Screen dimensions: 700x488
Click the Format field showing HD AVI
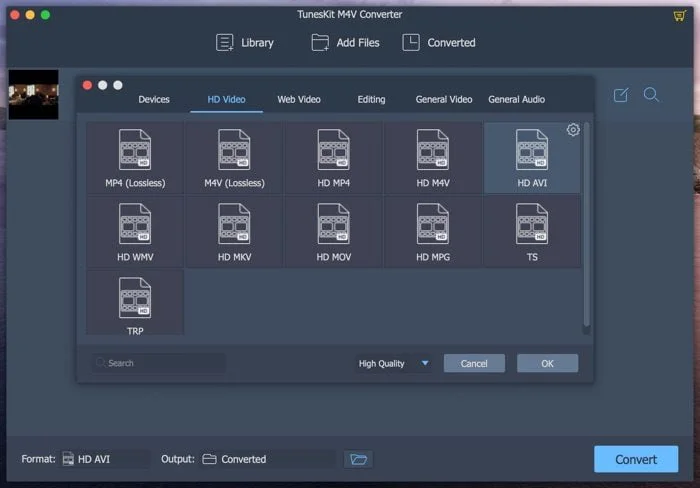tap(105, 459)
